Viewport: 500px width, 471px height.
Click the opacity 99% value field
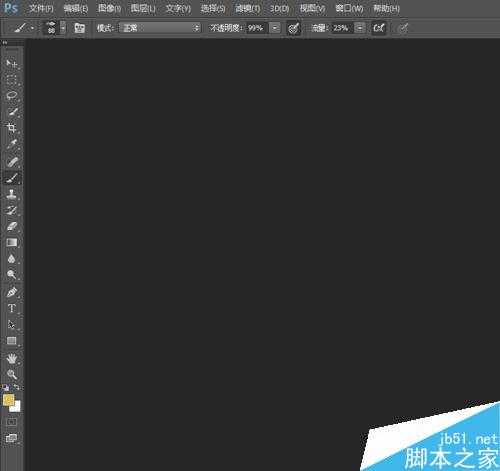click(256, 28)
